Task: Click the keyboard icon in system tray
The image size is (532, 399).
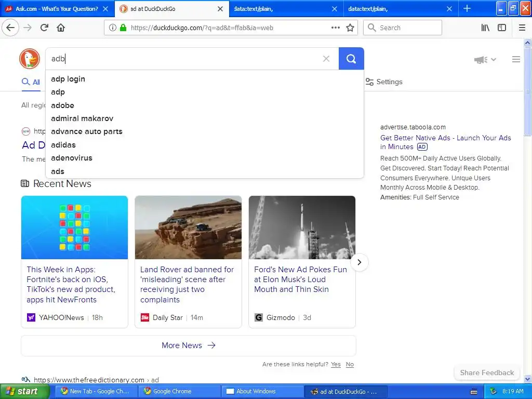Action: click(474, 392)
